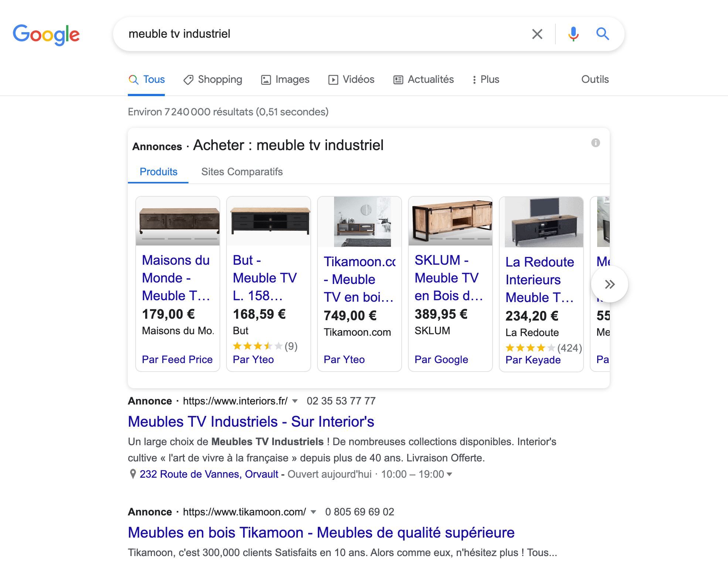Click the Tikamoon.com seller name
Screen dimensions: 728x579
coord(357,332)
